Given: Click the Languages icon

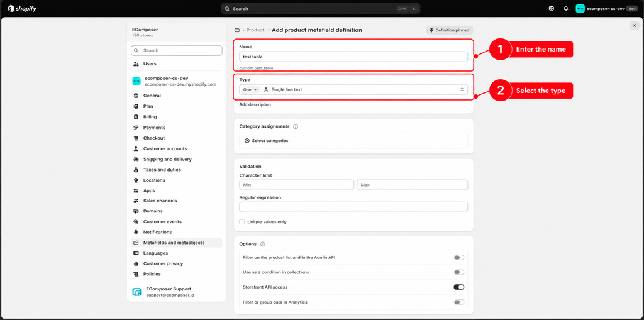Looking at the screenshot, I should [x=136, y=253].
